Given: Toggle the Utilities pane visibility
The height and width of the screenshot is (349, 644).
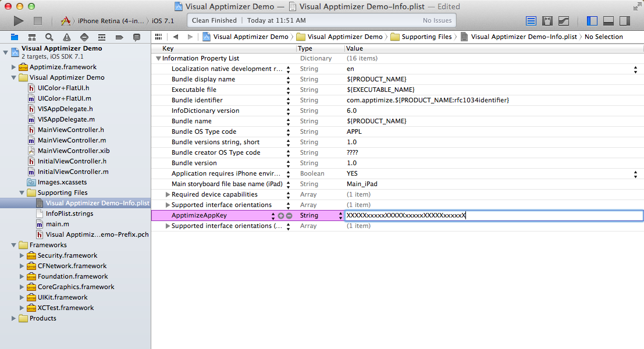Looking at the screenshot, I should pos(625,21).
